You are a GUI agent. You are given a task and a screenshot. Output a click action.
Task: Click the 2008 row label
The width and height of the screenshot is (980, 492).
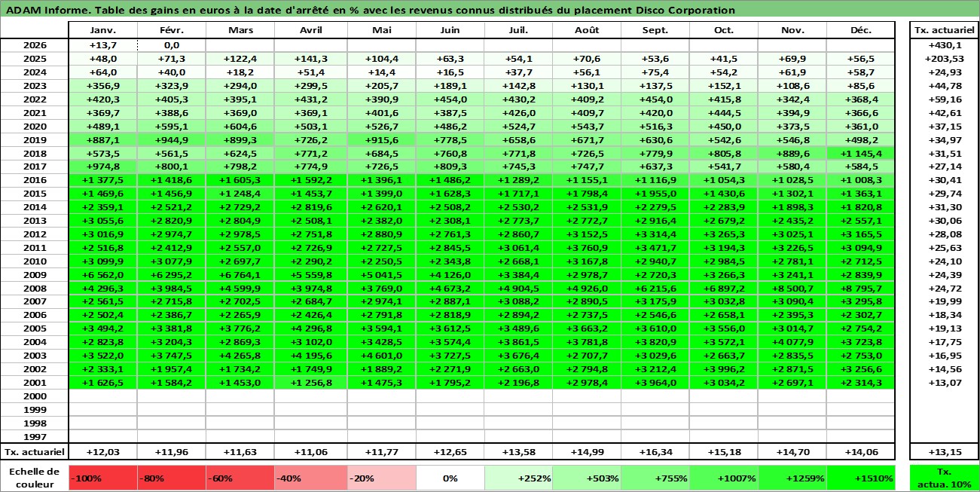click(x=34, y=288)
